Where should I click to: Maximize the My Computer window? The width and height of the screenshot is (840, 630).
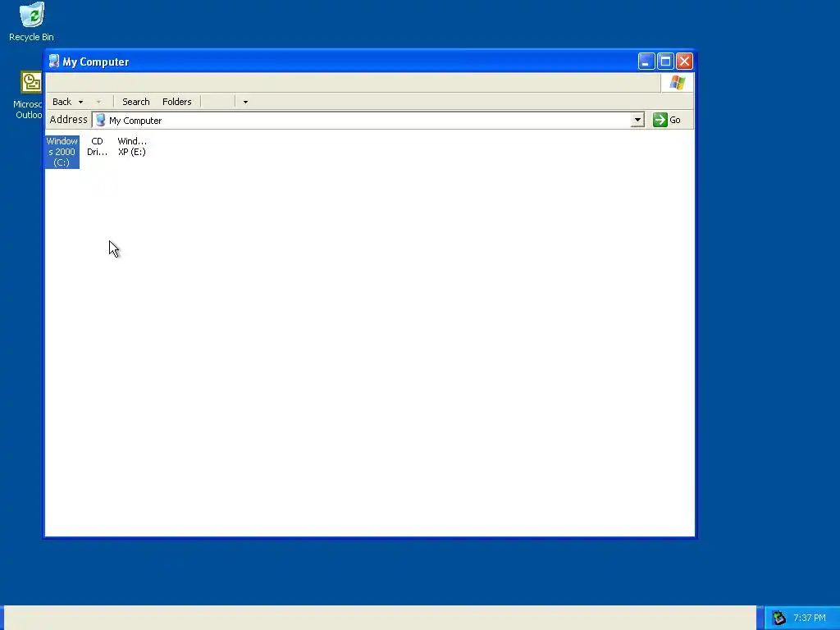[665, 62]
